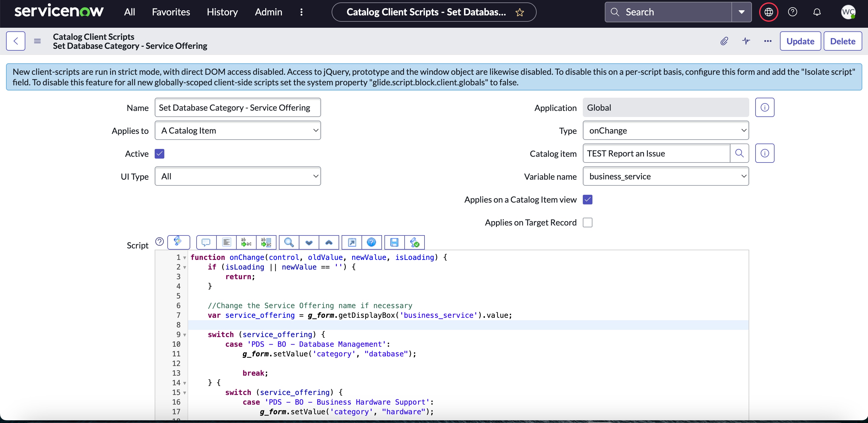
Task: Open the Applies to dropdown
Action: (x=238, y=131)
